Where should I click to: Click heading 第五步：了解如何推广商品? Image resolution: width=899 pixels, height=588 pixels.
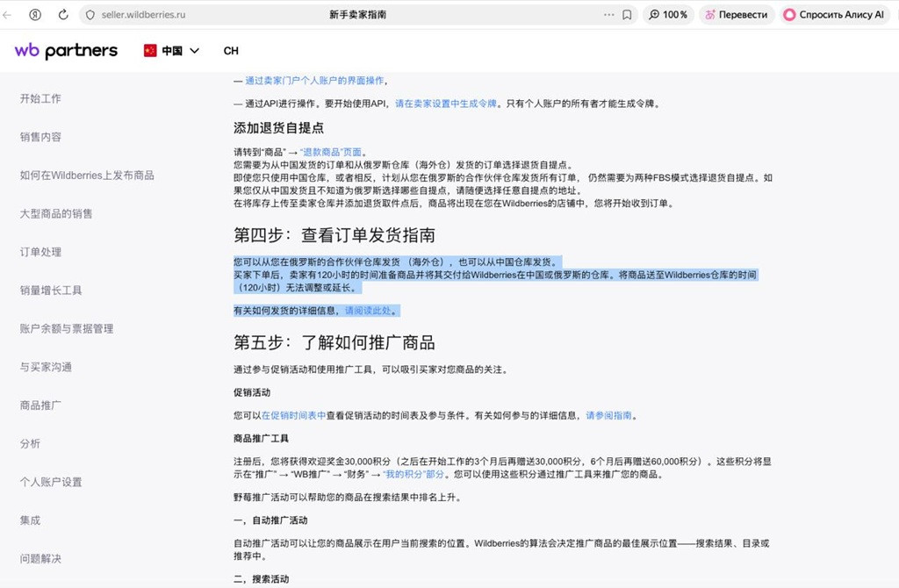coord(334,343)
